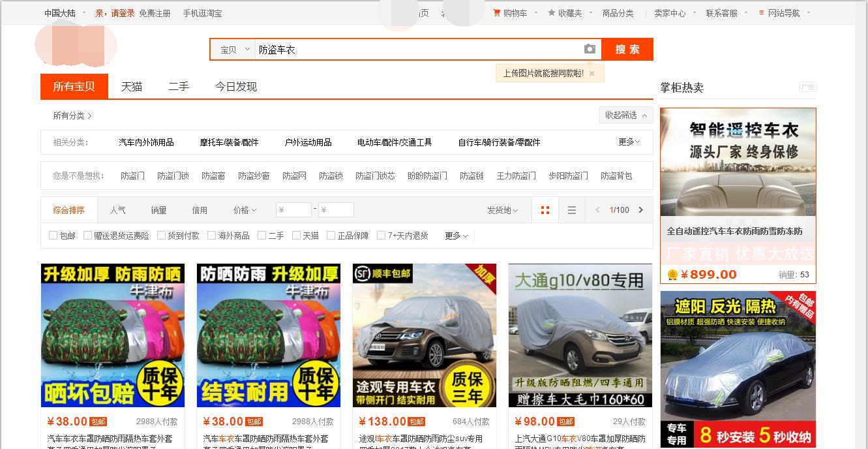Viewport: 868px width, 449px height.
Task: Switch to the 天猫 tab
Action: point(131,85)
